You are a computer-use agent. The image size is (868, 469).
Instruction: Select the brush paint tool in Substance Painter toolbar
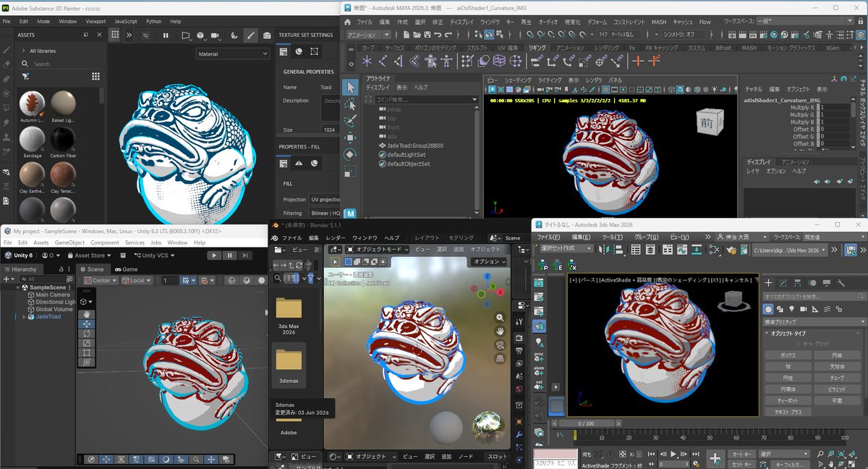[x=250, y=35]
